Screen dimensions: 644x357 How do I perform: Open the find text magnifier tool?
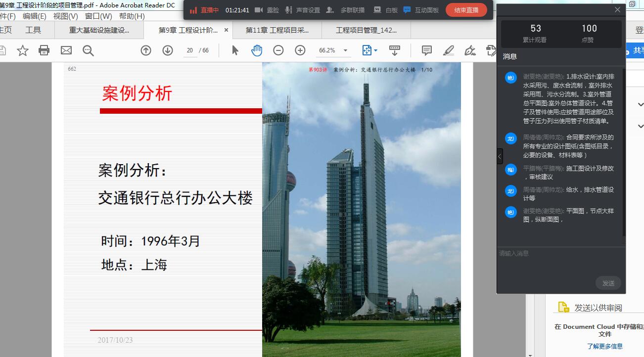(x=88, y=50)
